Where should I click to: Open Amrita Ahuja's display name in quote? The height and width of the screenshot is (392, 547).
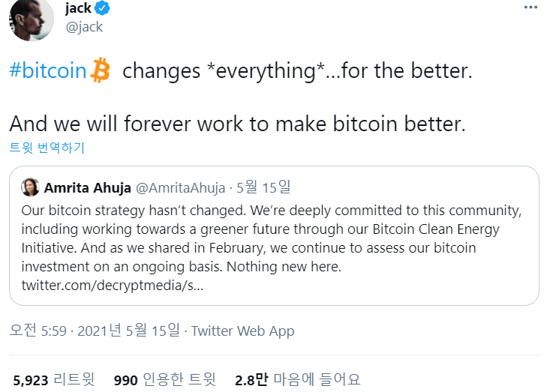coord(88,187)
